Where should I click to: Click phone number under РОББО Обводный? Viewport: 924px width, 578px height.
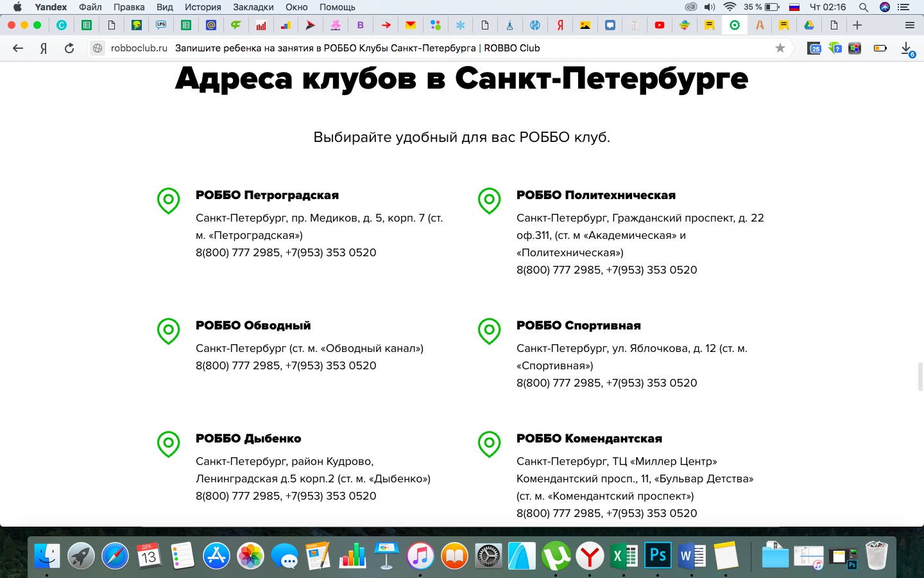[x=286, y=365]
